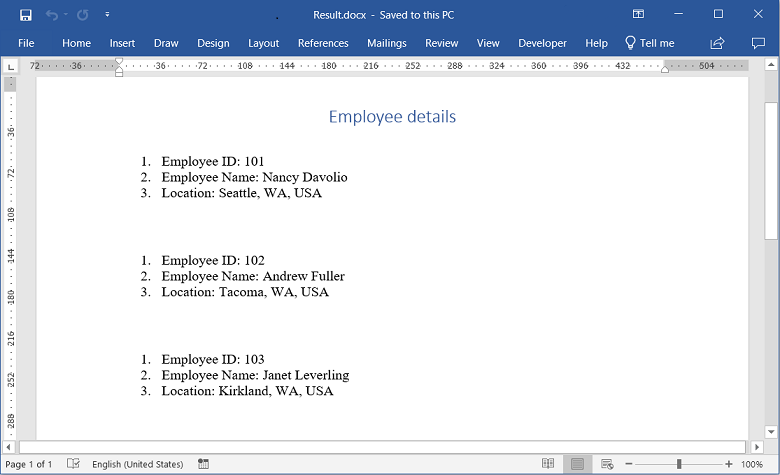Click English (United States) language indicator

tap(137, 464)
